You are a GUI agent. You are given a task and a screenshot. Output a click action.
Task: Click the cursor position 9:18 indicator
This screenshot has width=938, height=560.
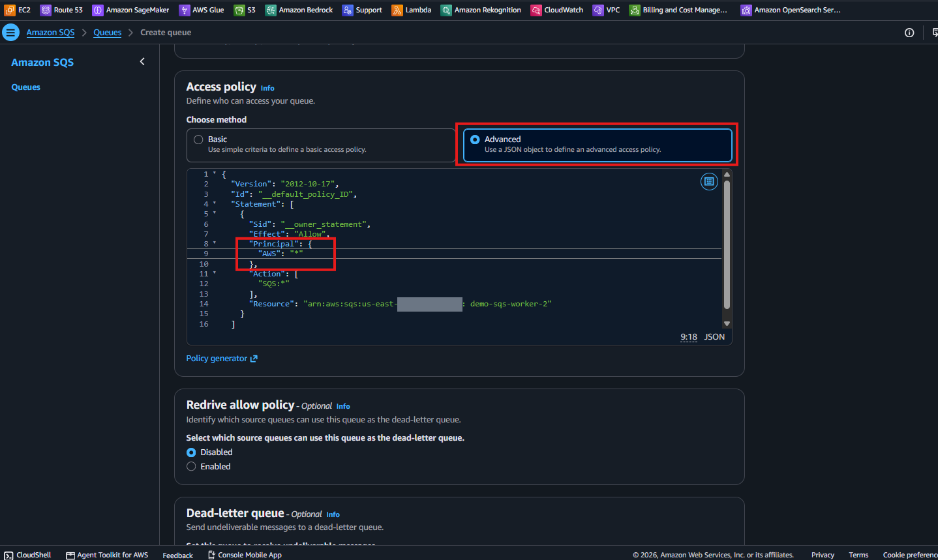click(689, 337)
